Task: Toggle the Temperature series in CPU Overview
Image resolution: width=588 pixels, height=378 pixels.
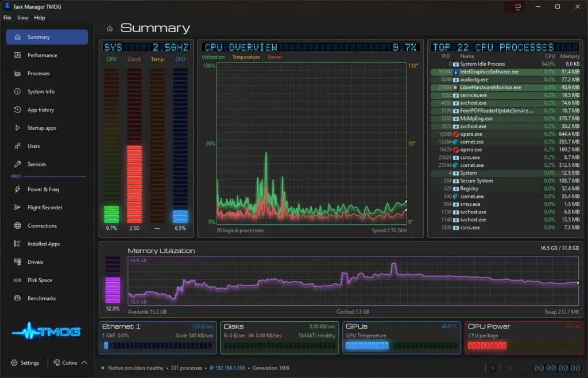Action: [x=246, y=57]
